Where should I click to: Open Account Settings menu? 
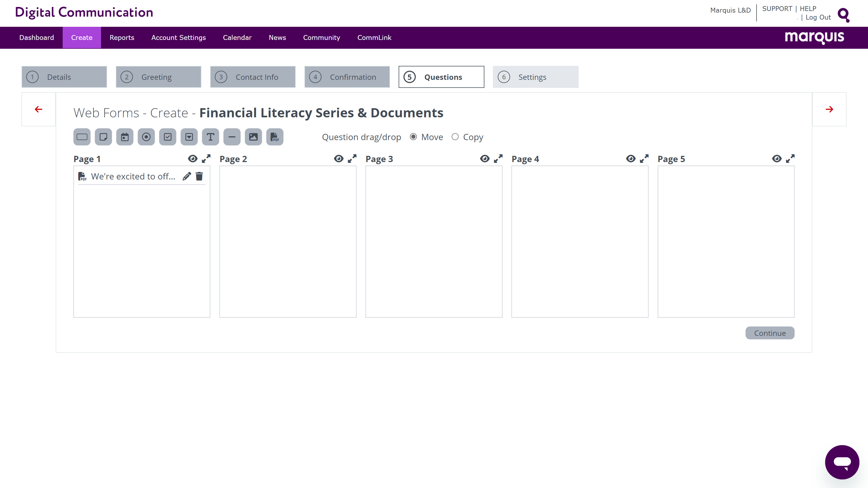pyautogui.click(x=179, y=38)
